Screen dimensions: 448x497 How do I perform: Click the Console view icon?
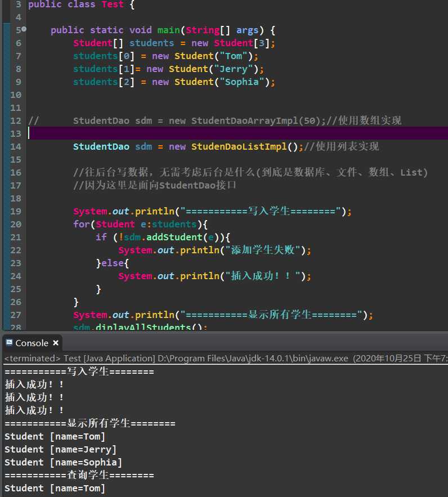[x=9, y=342]
